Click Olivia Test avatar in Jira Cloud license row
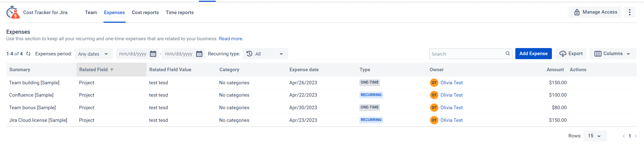The height and width of the screenshot is (150, 644). pos(434,120)
